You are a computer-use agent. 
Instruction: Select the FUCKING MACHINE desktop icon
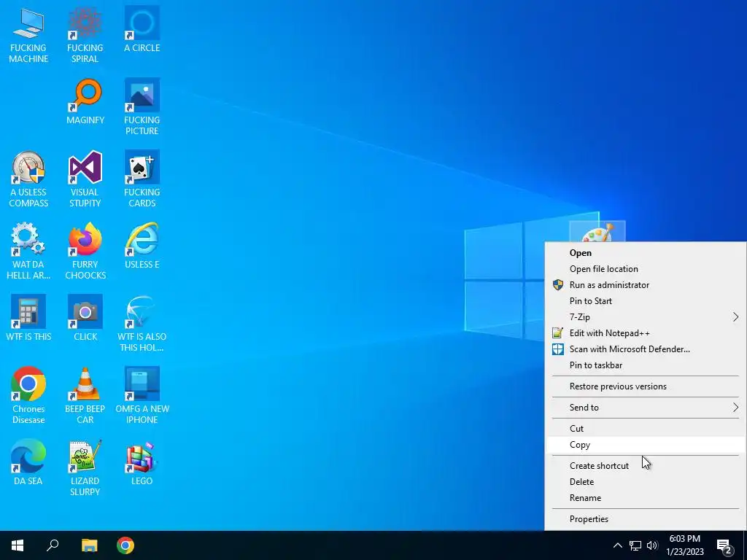coord(28,36)
